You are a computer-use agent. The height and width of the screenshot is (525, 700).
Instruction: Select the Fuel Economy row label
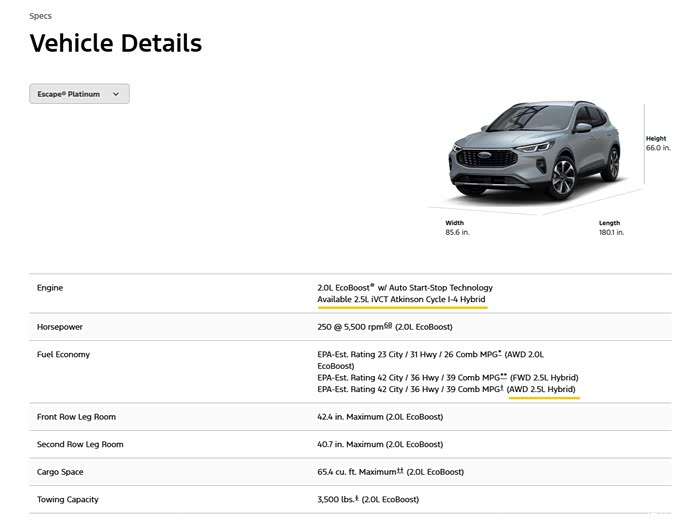tap(63, 354)
